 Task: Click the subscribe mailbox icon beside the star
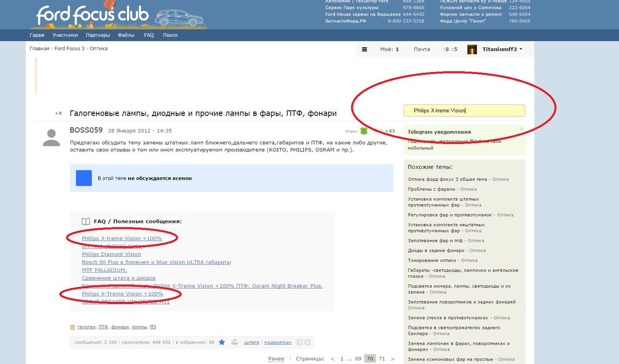click(235, 342)
